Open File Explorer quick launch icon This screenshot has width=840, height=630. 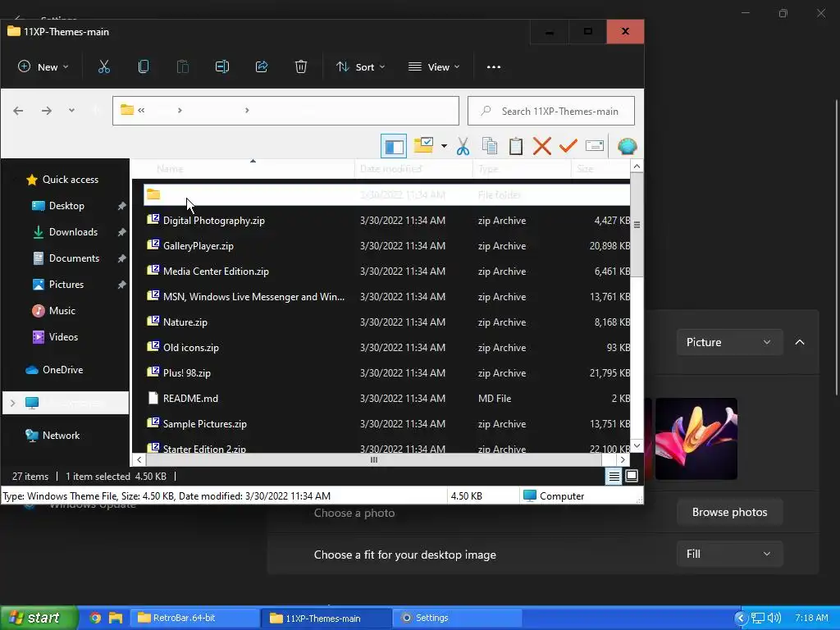point(116,618)
